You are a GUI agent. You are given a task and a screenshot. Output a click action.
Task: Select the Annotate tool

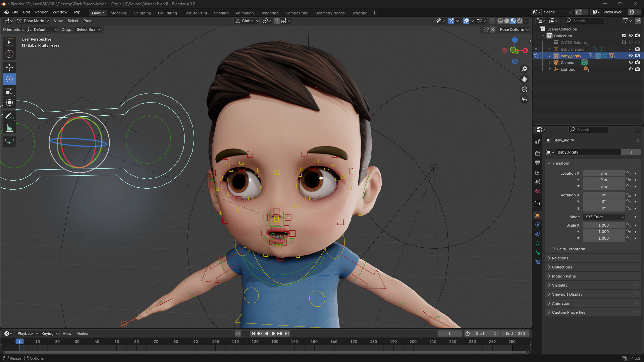(9, 116)
